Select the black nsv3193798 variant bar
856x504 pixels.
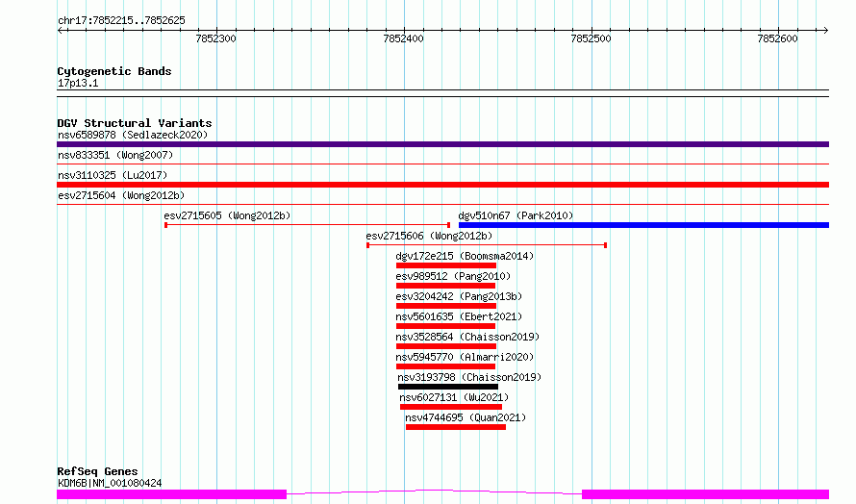[x=448, y=387]
